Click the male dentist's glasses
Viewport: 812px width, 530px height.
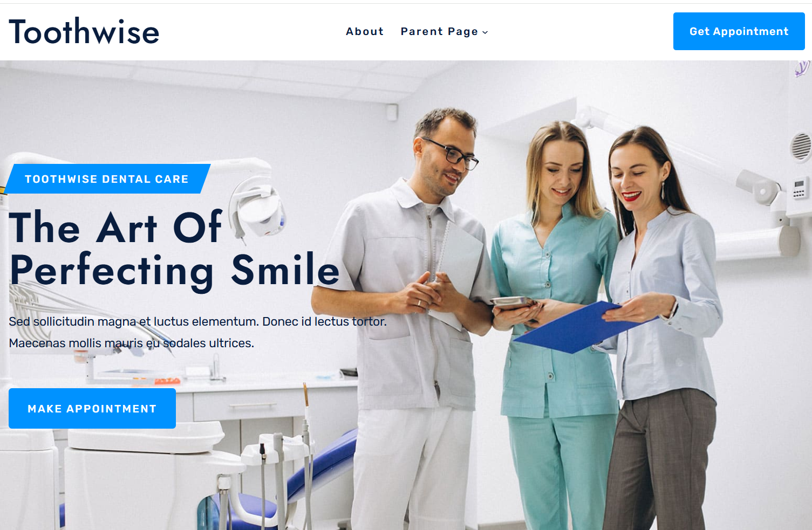451,154
